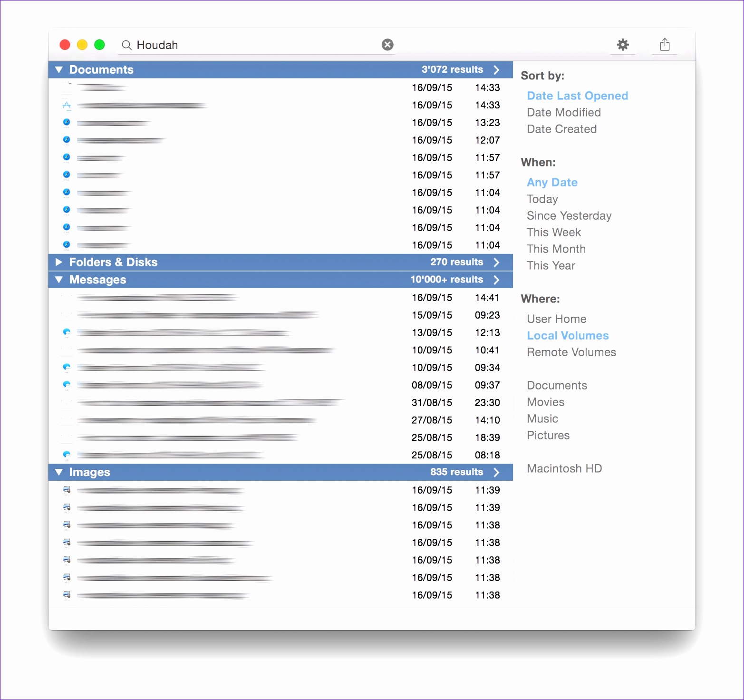Click the chat bubble icon in the 12:13 row
This screenshot has width=744, height=700.
click(x=67, y=332)
